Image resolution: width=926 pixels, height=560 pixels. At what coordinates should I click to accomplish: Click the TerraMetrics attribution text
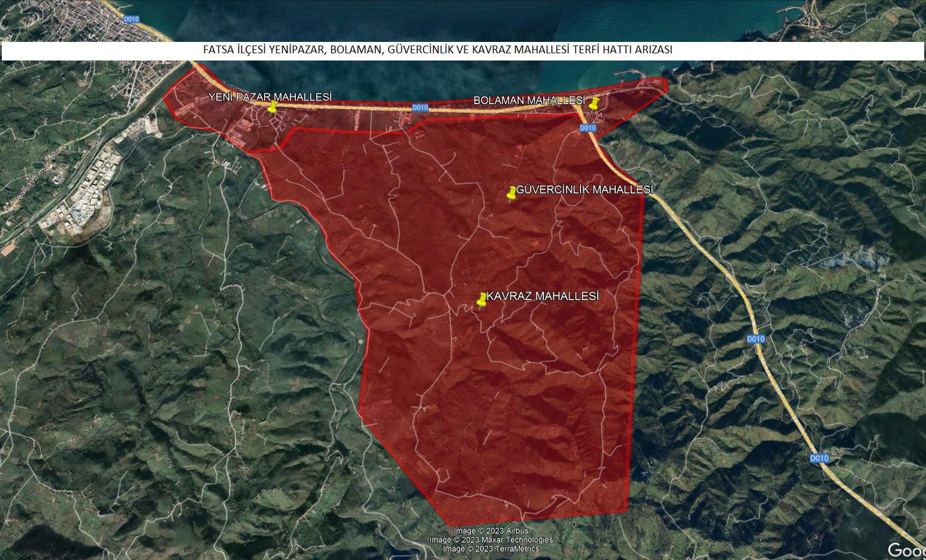tap(491, 549)
